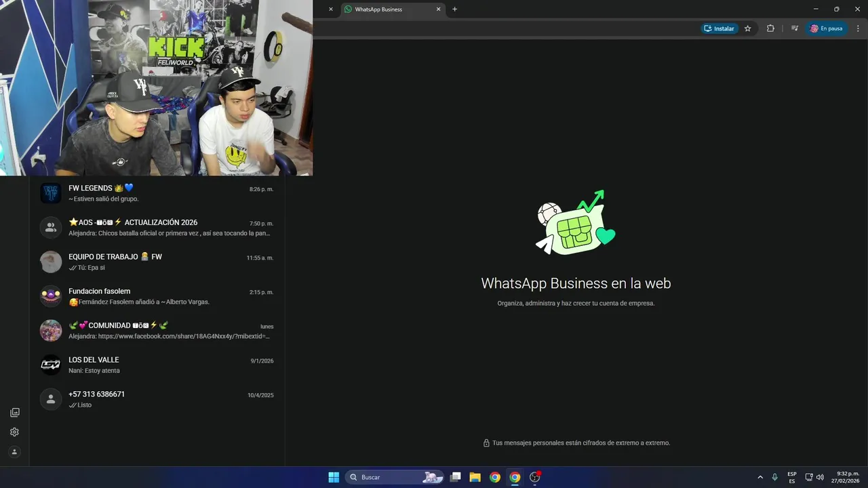Click the 'lunes' timestamp
Screen dimensions: 868x488
click(267, 327)
